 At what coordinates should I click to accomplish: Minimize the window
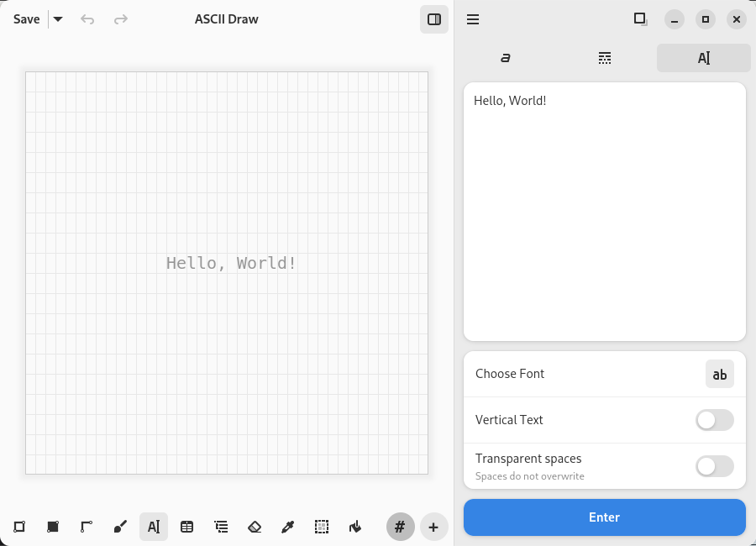point(674,19)
